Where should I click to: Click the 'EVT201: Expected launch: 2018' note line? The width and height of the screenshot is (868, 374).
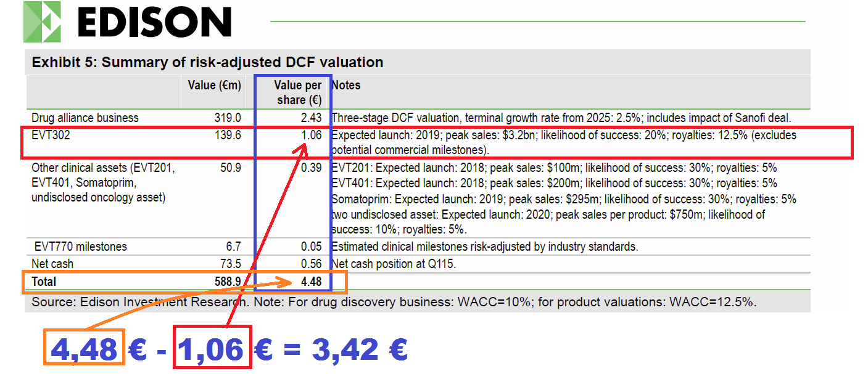(554, 168)
